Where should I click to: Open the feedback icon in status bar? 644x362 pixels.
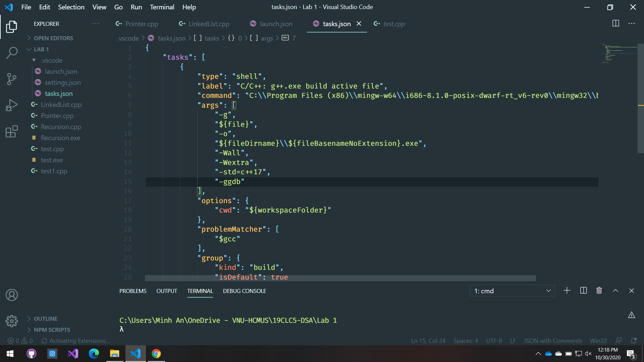[619, 341]
